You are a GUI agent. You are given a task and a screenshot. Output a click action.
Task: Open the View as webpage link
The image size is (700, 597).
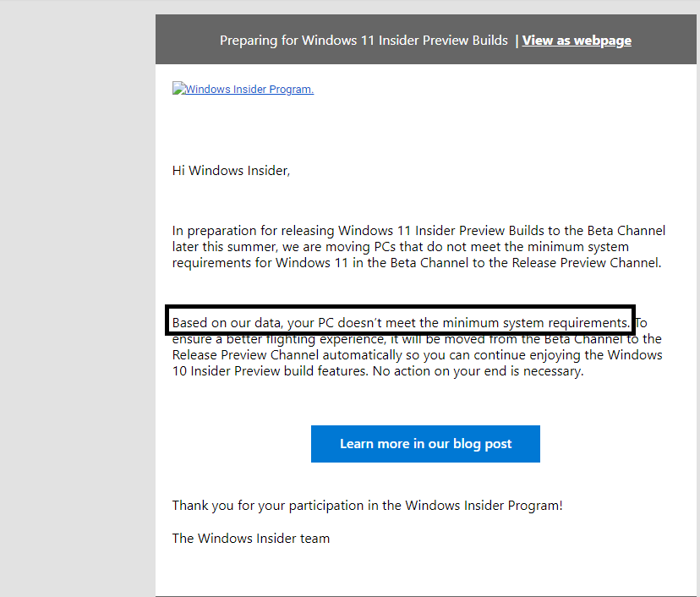pyautogui.click(x=577, y=41)
